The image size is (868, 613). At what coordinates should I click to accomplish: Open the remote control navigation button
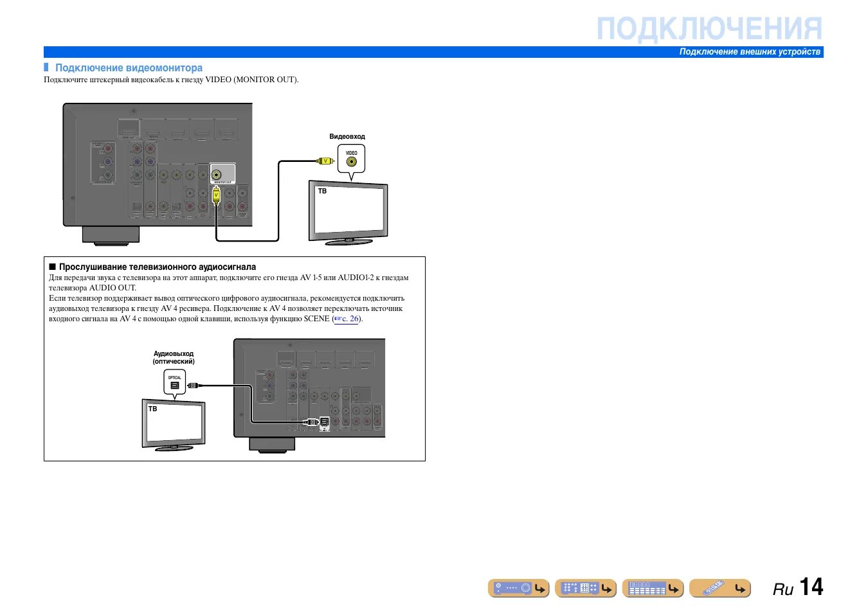(720, 588)
